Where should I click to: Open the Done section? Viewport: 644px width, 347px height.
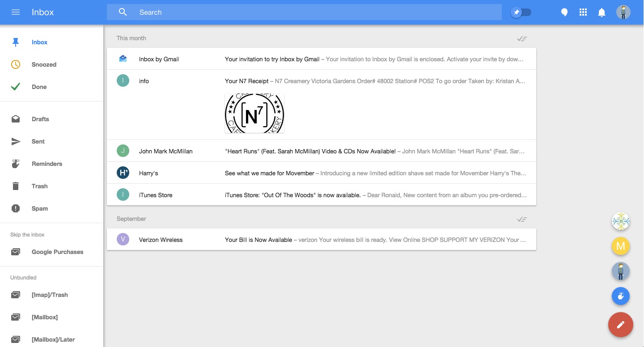(x=39, y=87)
